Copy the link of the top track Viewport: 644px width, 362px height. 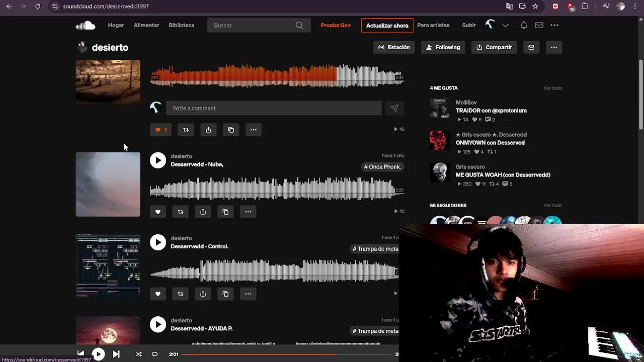coord(231,130)
